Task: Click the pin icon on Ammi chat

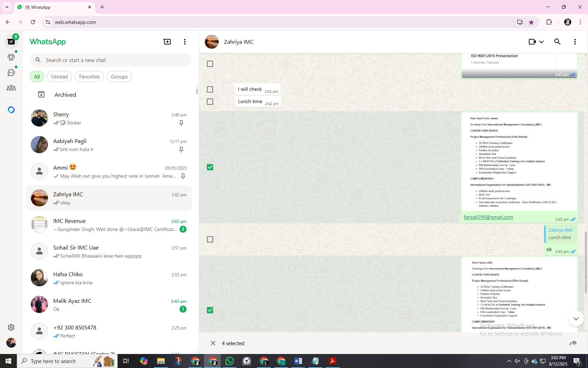Action: (x=183, y=176)
